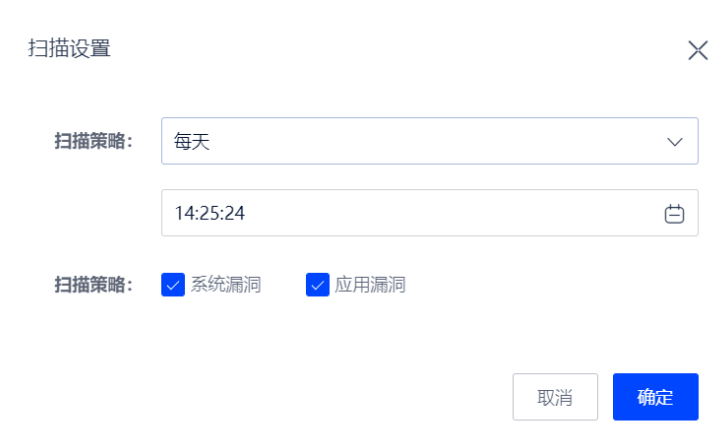Viewport: 726px width, 434px height.
Task: Click the 取消 cancel button
Action: click(555, 397)
